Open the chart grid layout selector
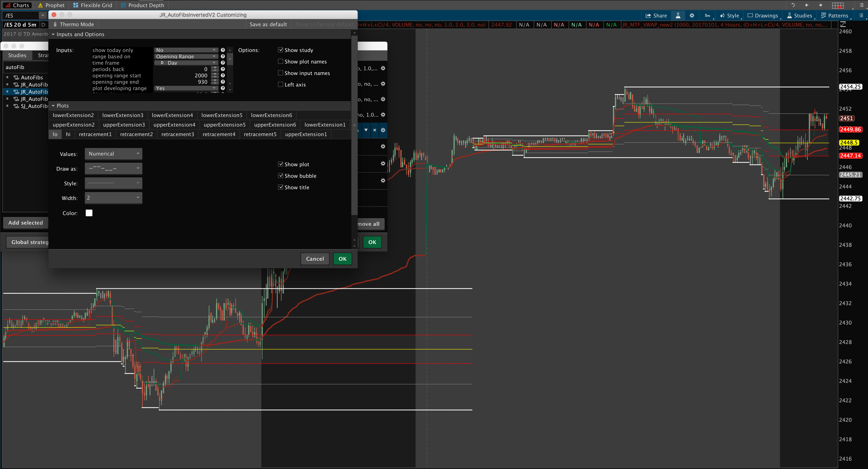 pyautogui.click(x=838, y=5)
